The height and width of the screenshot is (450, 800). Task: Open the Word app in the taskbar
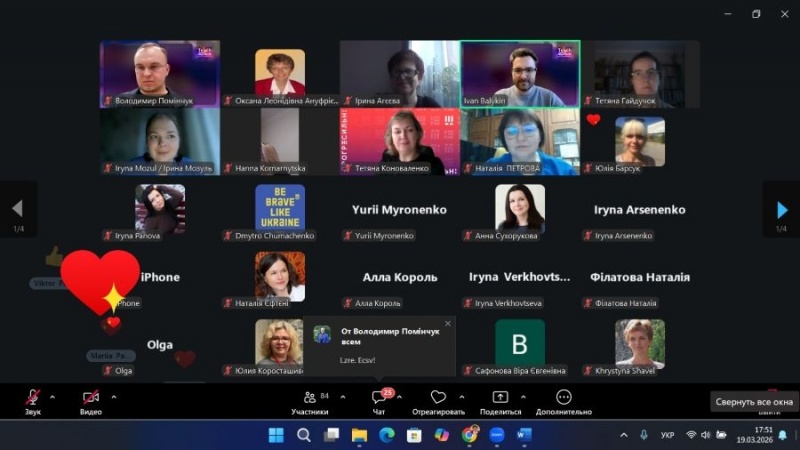(x=524, y=435)
